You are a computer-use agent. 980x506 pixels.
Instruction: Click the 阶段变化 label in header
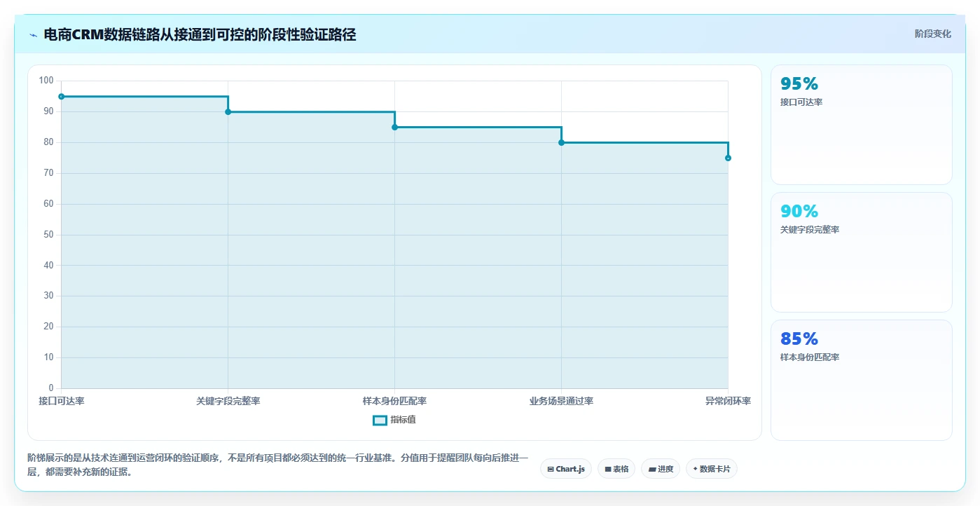coord(932,34)
